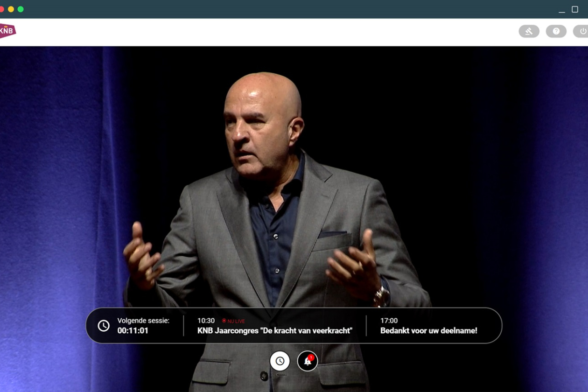
Task: Click the yellow macOS minimize button
Action: pyautogui.click(x=11, y=9)
